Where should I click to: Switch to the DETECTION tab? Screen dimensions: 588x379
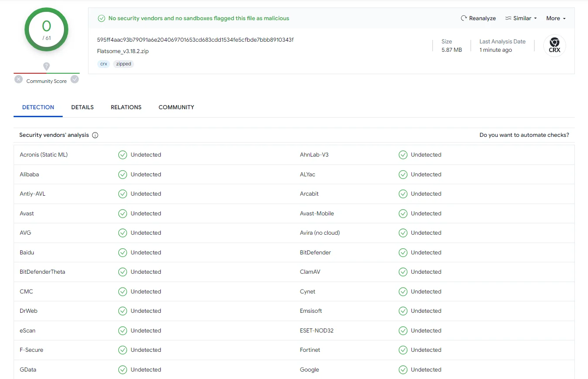pos(38,107)
